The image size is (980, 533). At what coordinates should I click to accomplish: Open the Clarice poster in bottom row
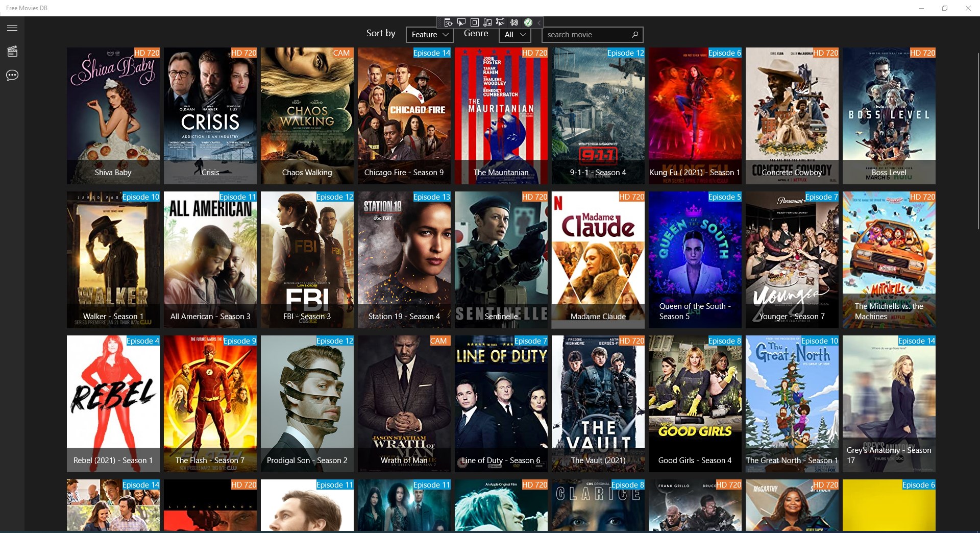(598, 505)
